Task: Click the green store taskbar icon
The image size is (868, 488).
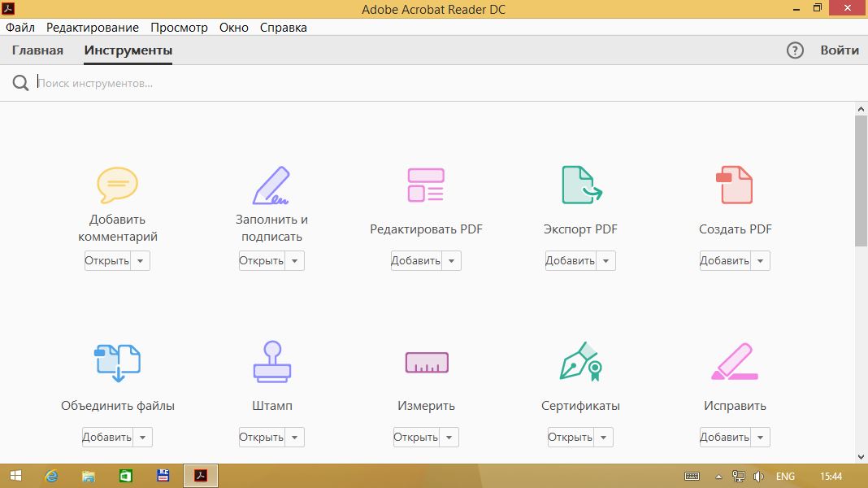Action: (126, 476)
